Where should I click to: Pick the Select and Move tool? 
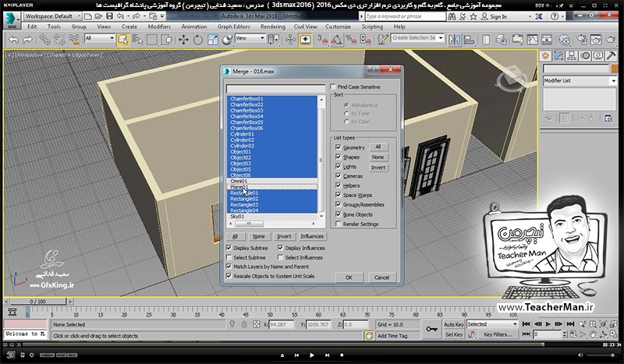pyautogui.click(x=183, y=40)
